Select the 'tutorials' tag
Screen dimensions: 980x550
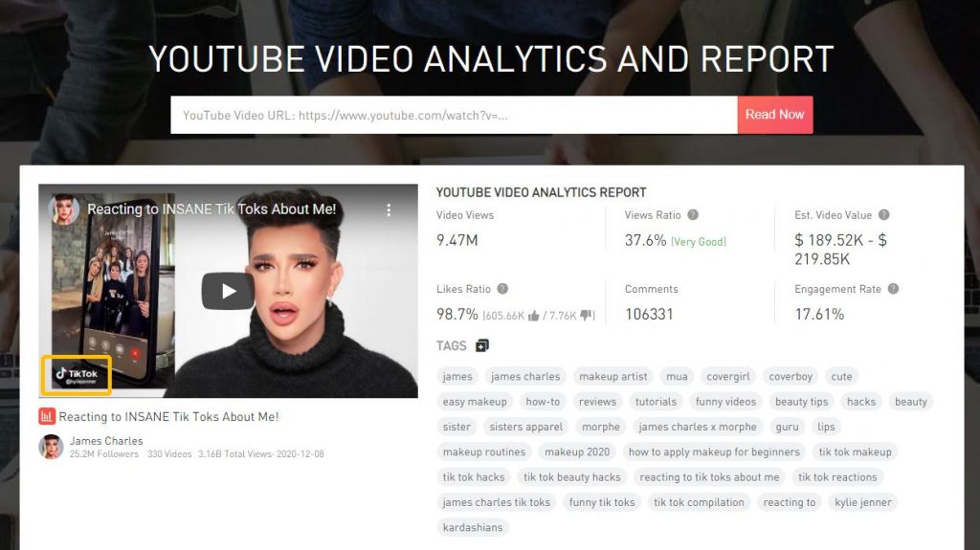(x=656, y=401)
